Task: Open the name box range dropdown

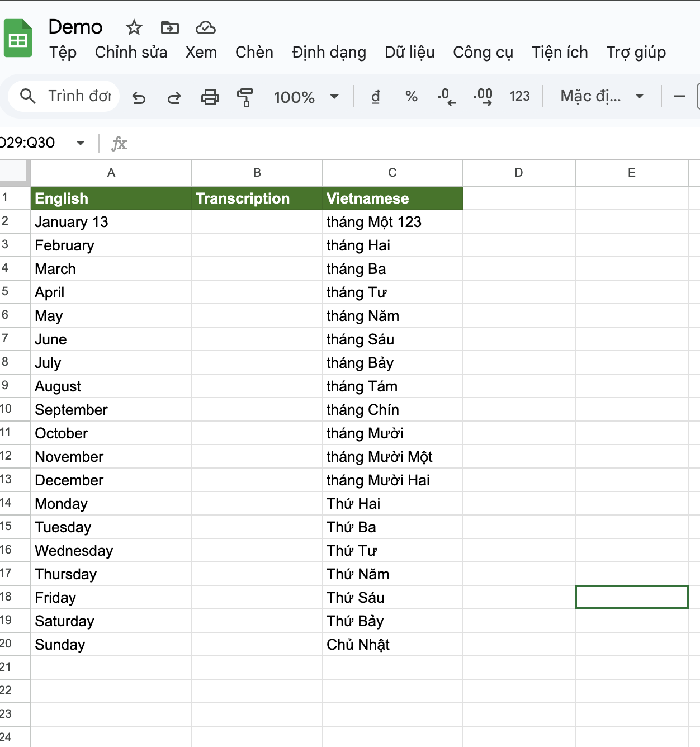Action: [x=81, y=143]
